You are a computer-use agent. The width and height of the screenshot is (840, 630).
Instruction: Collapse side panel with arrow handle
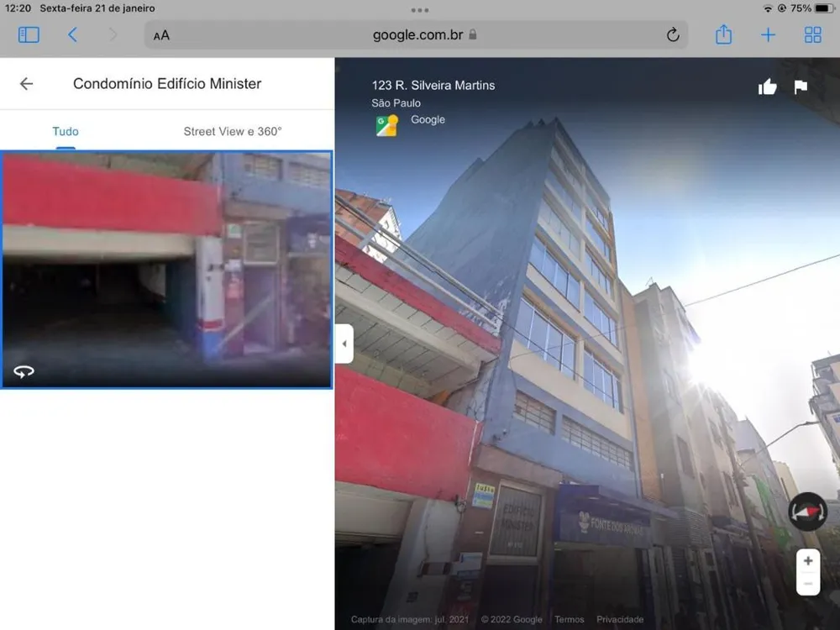pyautogui.click(x=344, y=344)
